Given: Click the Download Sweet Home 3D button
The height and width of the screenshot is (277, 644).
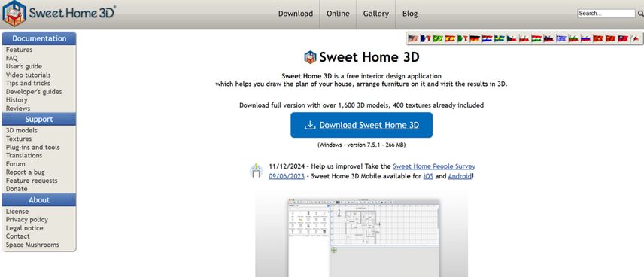Looking at the screenshot, I should tap(361, 125).
